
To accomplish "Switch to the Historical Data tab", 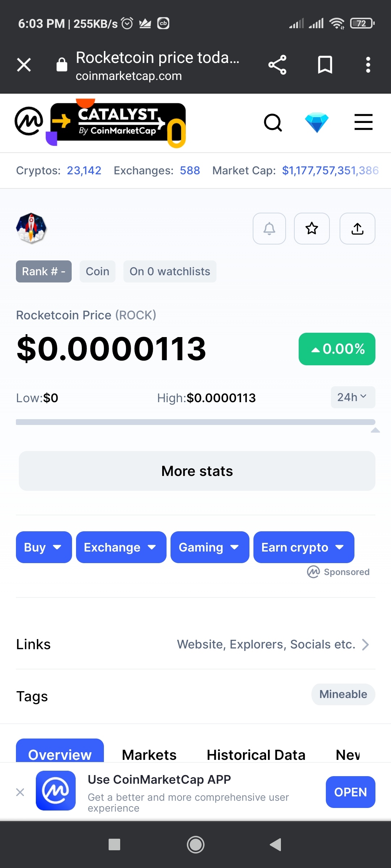I will point(256,754).
